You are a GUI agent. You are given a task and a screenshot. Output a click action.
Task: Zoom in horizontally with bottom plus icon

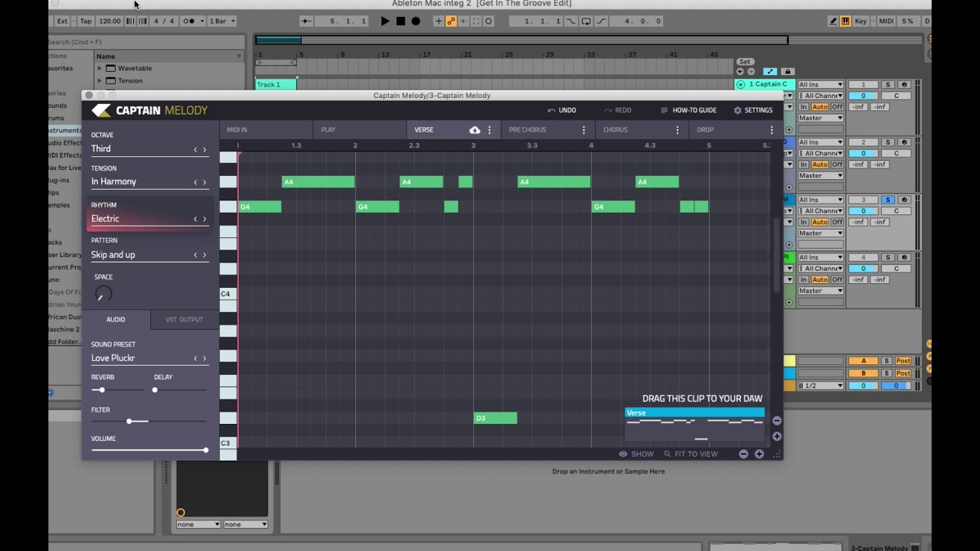click(759, 454)
